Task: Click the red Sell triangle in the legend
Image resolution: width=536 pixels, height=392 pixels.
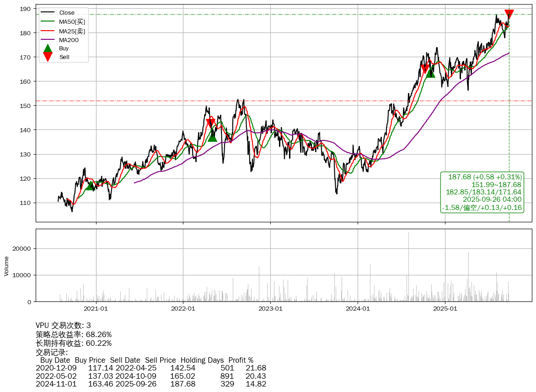Action: point(48,57)
